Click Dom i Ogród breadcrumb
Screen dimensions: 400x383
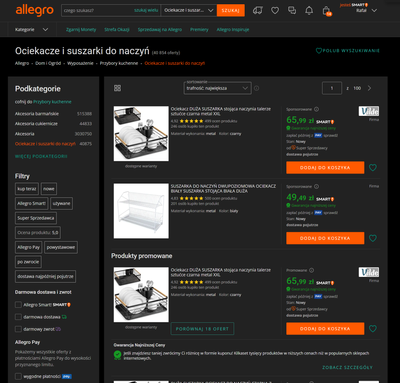48,63
